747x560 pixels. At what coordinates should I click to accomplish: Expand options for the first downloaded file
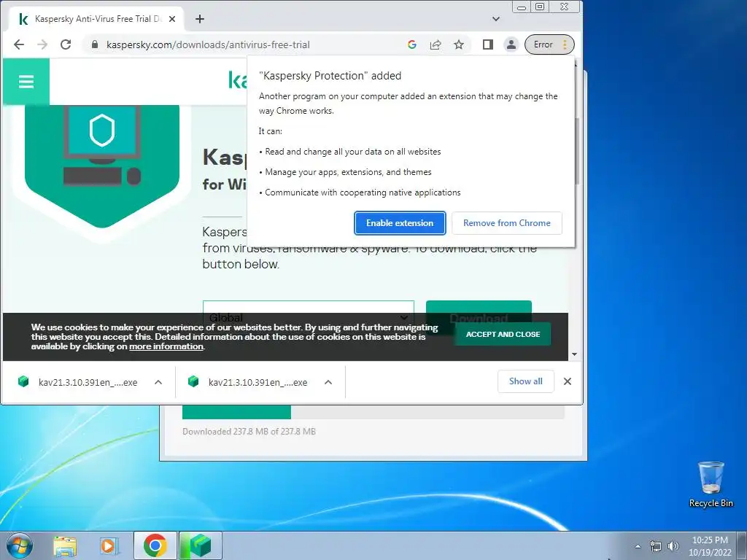pos(158,382)
